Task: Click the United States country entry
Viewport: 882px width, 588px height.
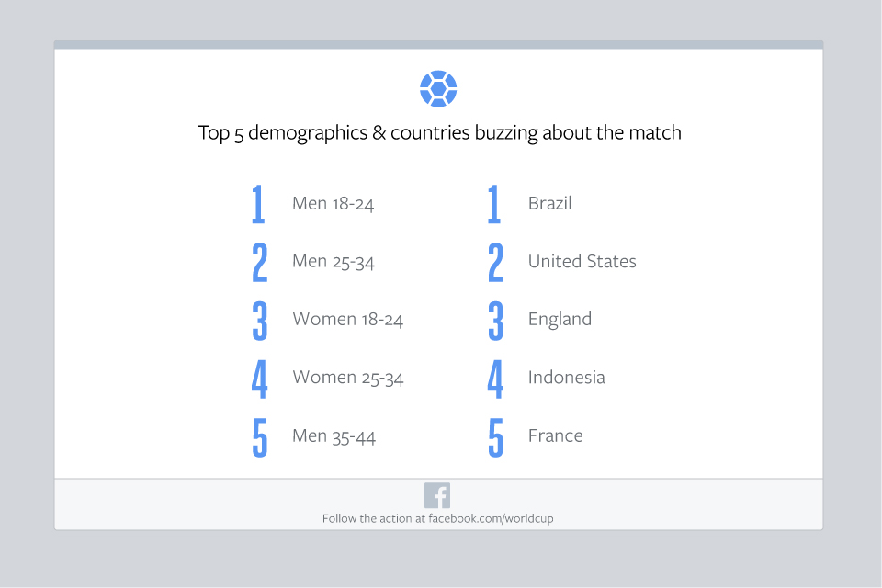Action: pos(582,262)
